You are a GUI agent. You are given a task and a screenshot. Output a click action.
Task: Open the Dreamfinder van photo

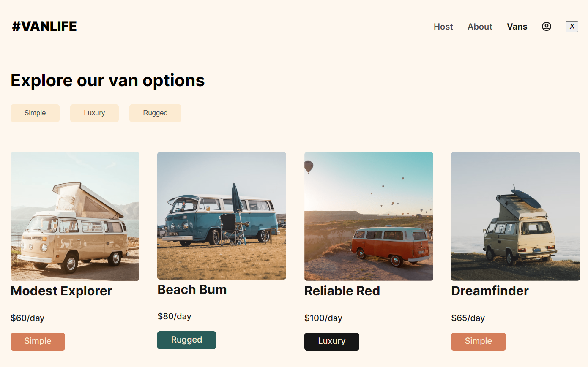pos(515,216)
